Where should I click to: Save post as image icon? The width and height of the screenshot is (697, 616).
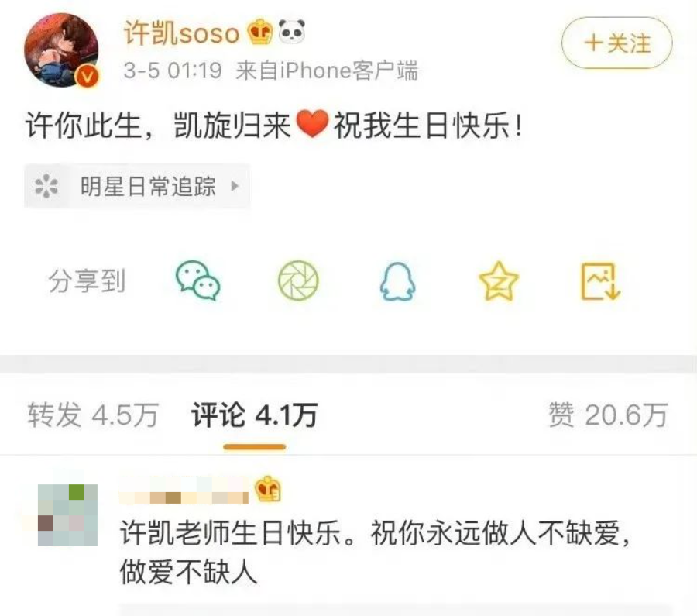click(600, 281)
